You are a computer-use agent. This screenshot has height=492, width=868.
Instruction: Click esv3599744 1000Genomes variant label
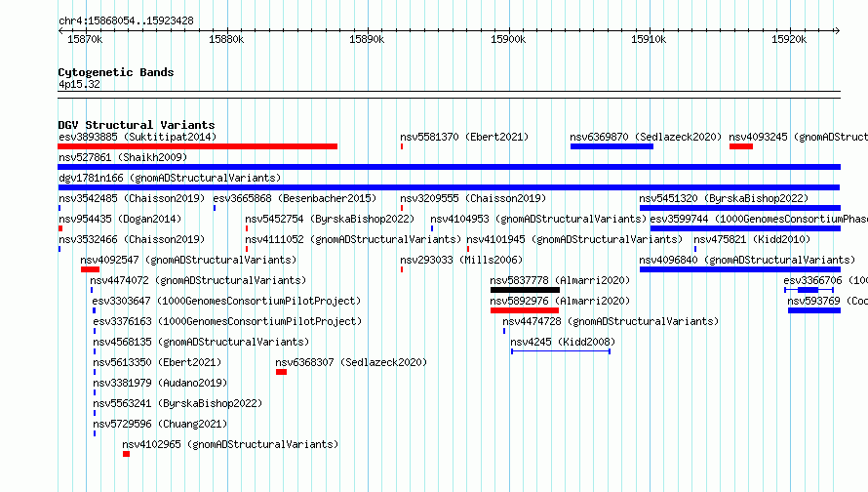click(759, 219)
